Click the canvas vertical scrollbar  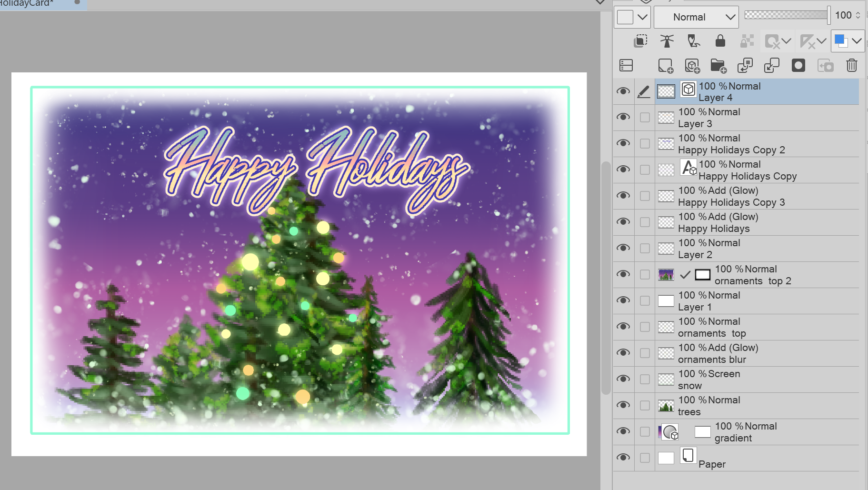pos(606,278)
